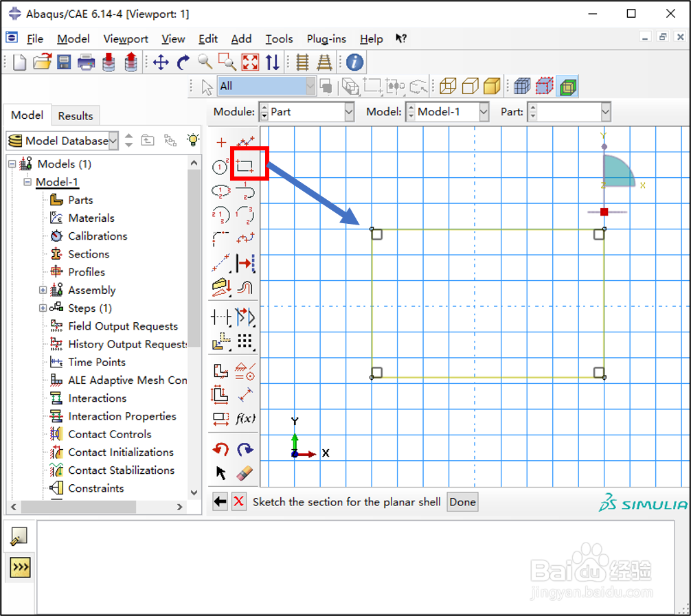Toggle the selection arrow tool
The width and height of the screenshot is (691, 616).
click(x=207, y=87)
